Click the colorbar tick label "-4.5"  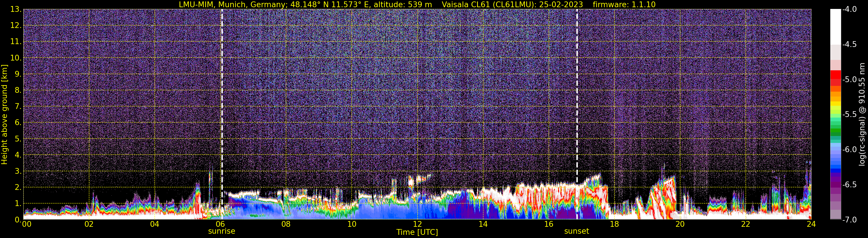pos(849,44)
